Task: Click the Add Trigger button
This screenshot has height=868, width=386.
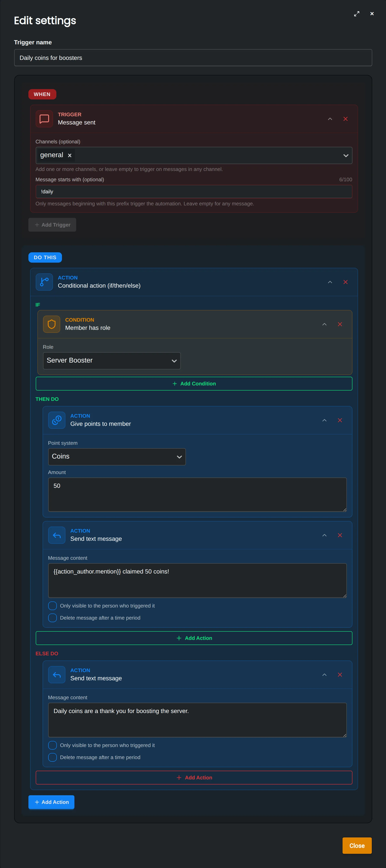Action: pyautogui.click(x=52, y=225)
